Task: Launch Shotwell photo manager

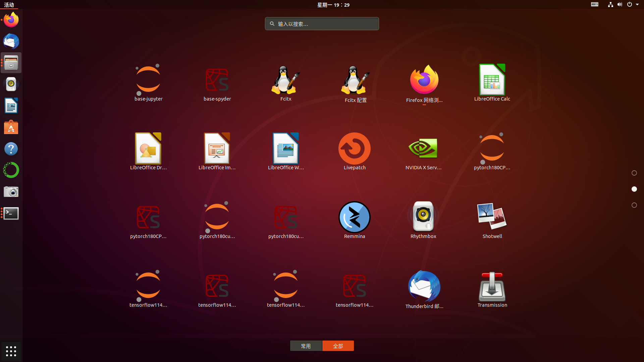Action: (492, 220)
